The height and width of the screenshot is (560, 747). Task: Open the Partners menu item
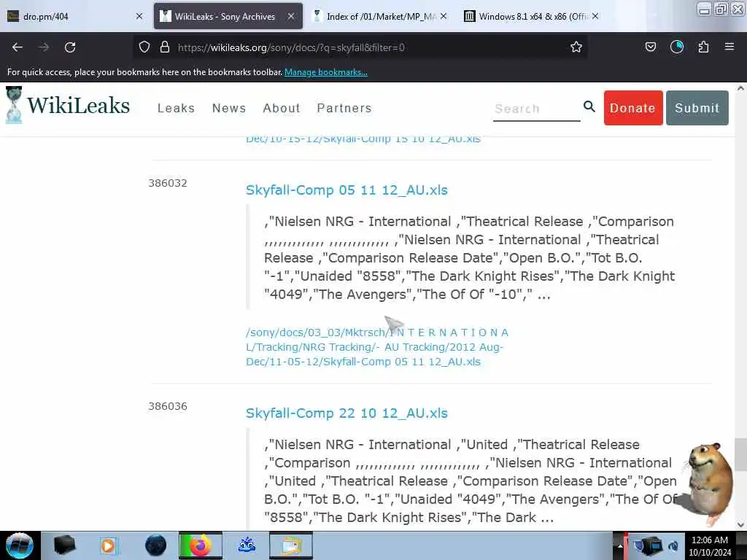tap(344, 108)
